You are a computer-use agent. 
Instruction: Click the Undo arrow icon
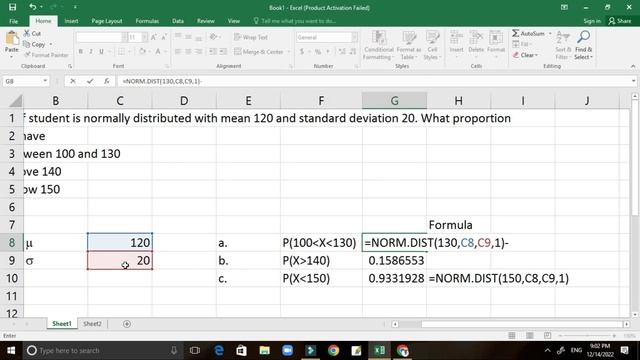32,7
